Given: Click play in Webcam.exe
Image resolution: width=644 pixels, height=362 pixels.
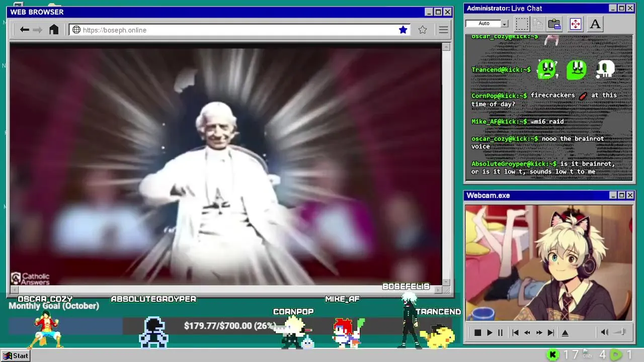Looking at the screenshot, I should click(x=489, y=332).
